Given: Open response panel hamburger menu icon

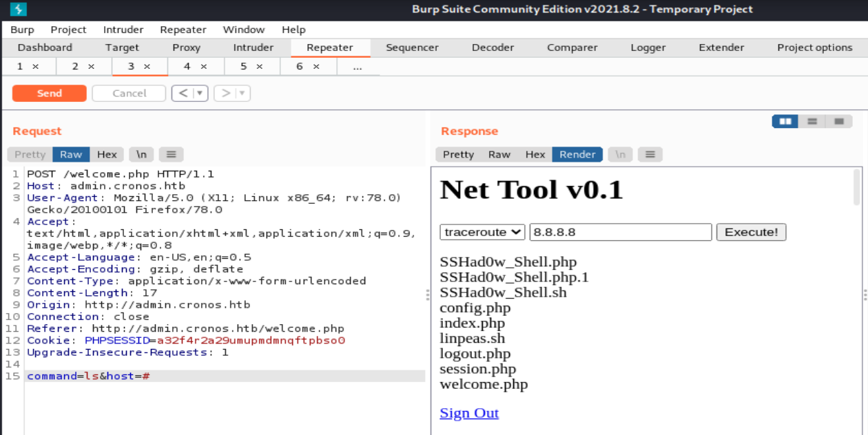Looking at the screenshot, I should pos(650,154).
